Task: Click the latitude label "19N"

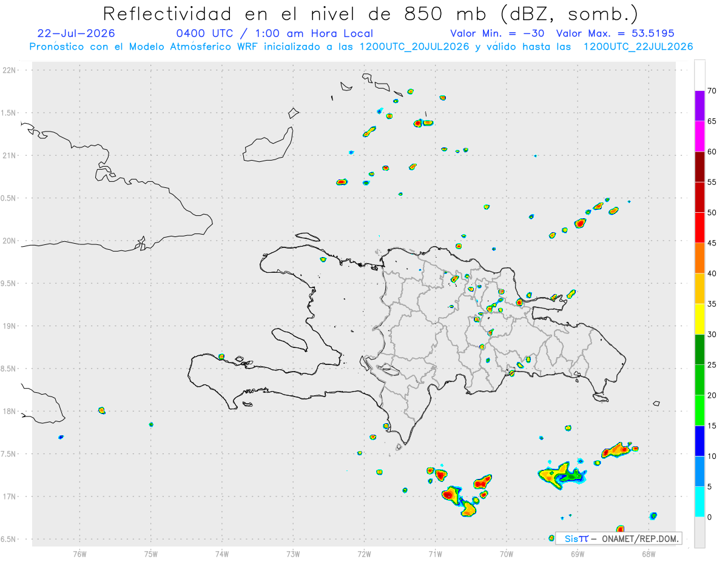Action: [x=10, y=326]
